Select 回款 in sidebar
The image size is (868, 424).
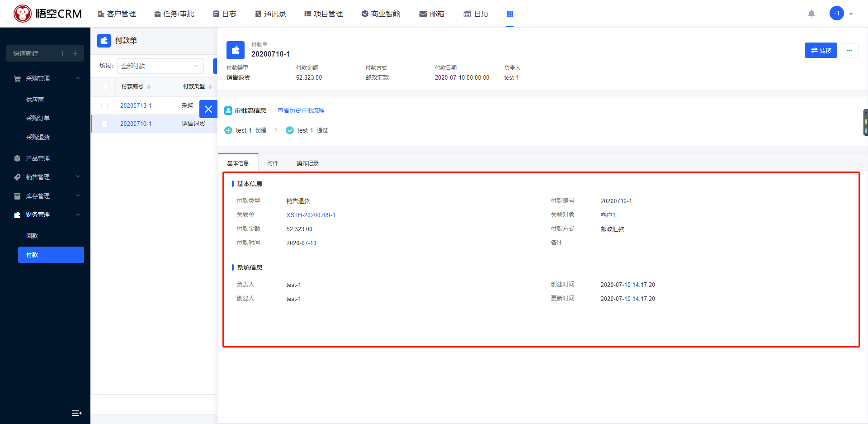[x=32, y=236]
